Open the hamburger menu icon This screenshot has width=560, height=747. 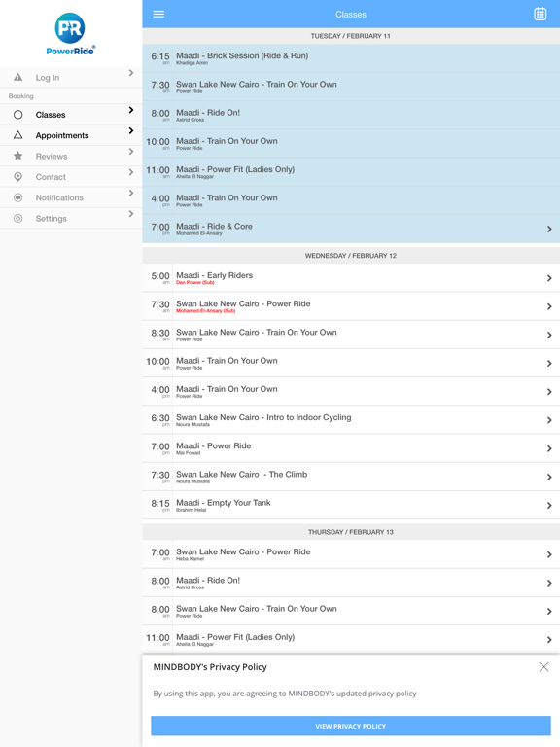[158, 15]
